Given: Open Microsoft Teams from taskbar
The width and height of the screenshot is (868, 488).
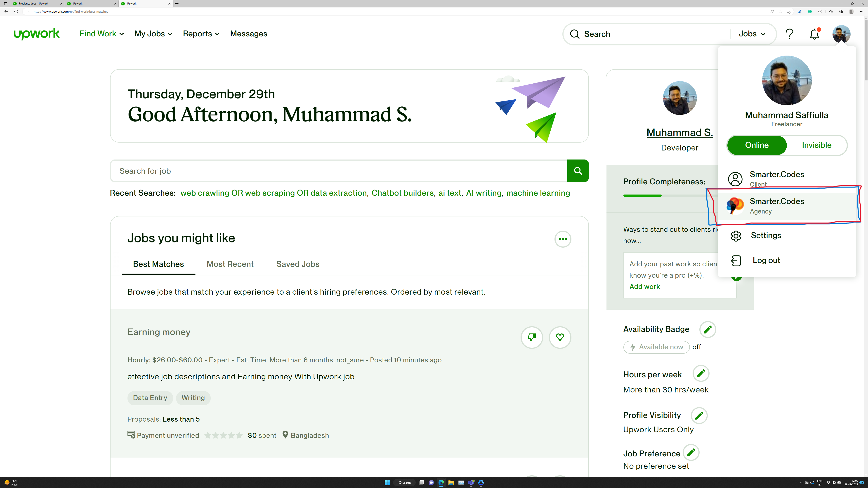Looking at the screenshot, I should (x=471, y=483).
